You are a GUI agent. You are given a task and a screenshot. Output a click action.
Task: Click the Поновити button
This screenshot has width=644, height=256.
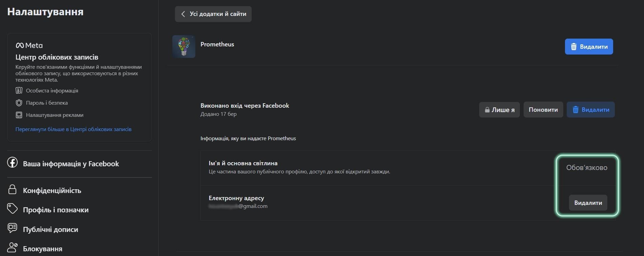543,110
